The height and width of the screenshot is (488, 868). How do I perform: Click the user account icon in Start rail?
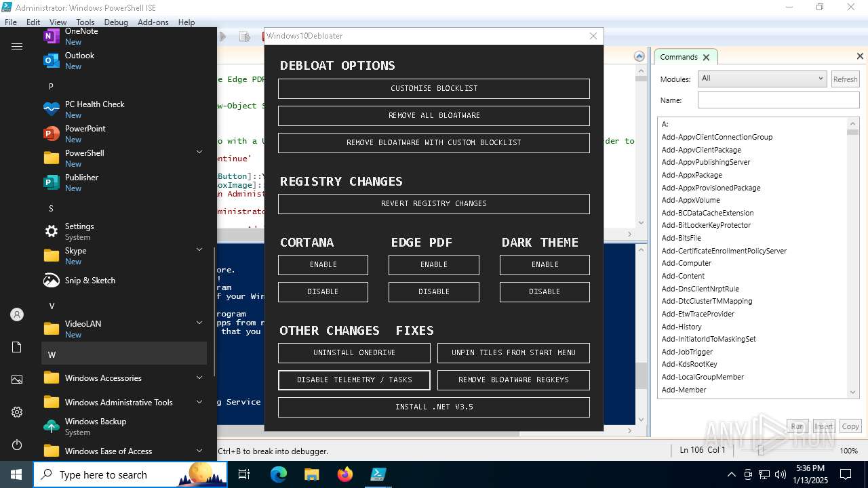click(17, 314)
